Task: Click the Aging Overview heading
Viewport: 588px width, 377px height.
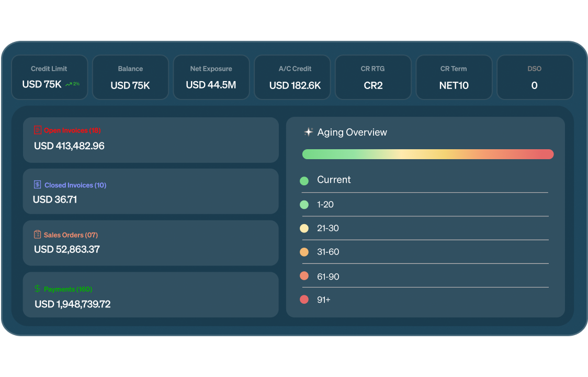Action: [x=352, y=132]
